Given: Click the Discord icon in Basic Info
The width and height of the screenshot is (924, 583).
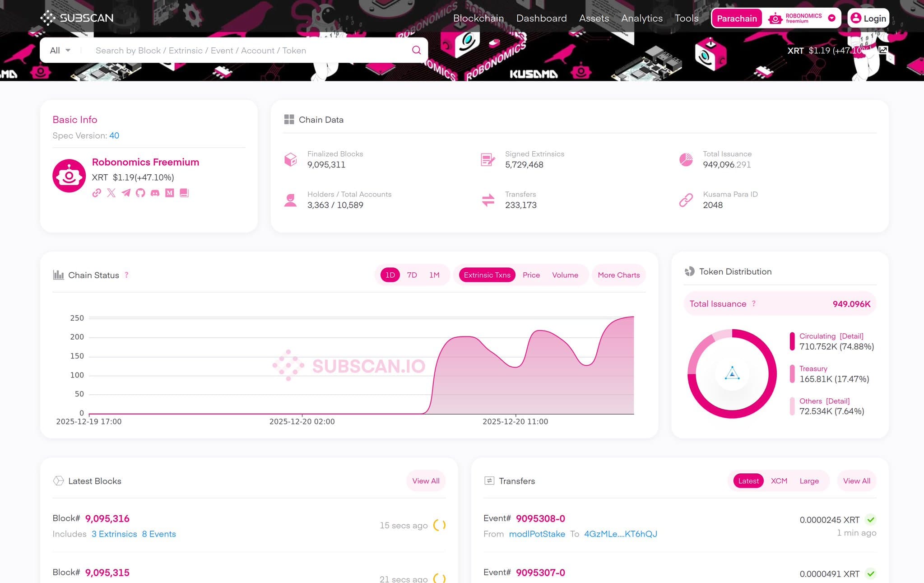Looking at the screenshot, I should [x=155, y=193].
